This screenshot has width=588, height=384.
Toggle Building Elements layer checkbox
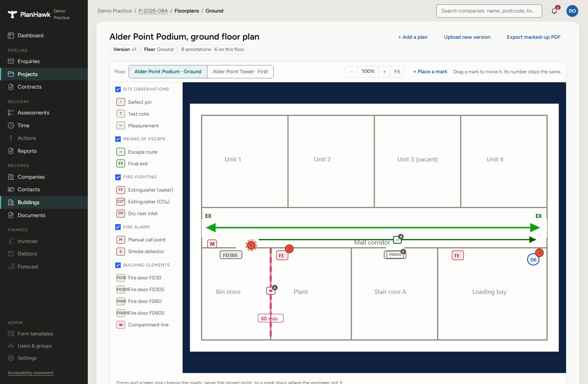tap(118, 265)
